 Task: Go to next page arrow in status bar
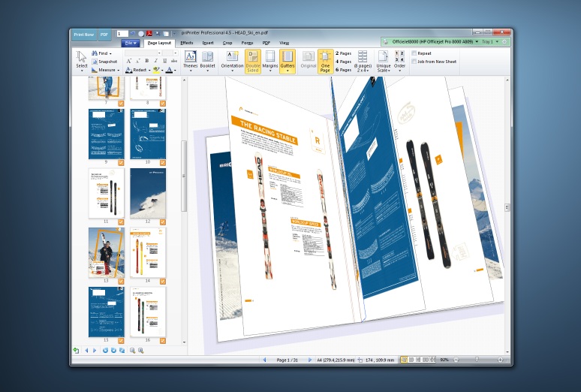pos(309,360)
